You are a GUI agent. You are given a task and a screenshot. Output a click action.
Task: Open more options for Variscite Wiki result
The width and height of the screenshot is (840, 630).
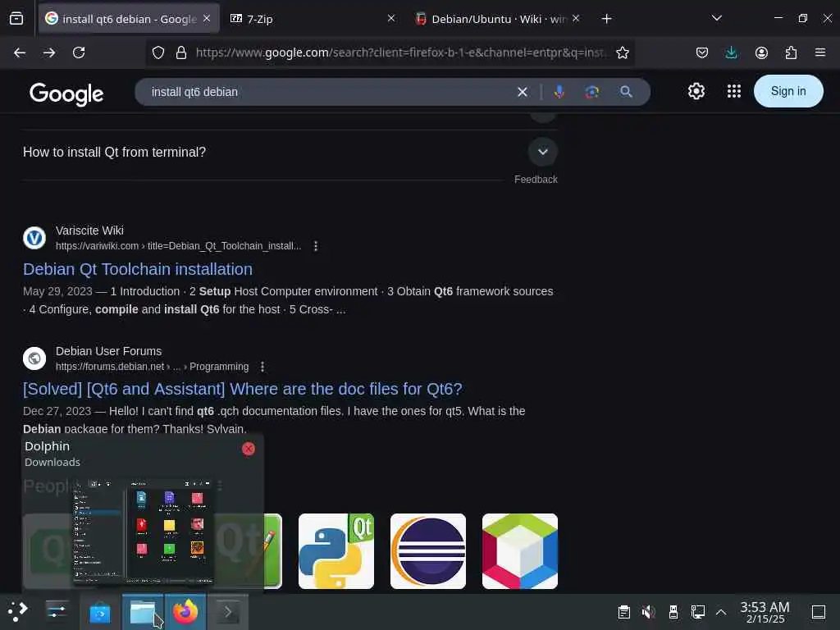(x=316, y=246)
